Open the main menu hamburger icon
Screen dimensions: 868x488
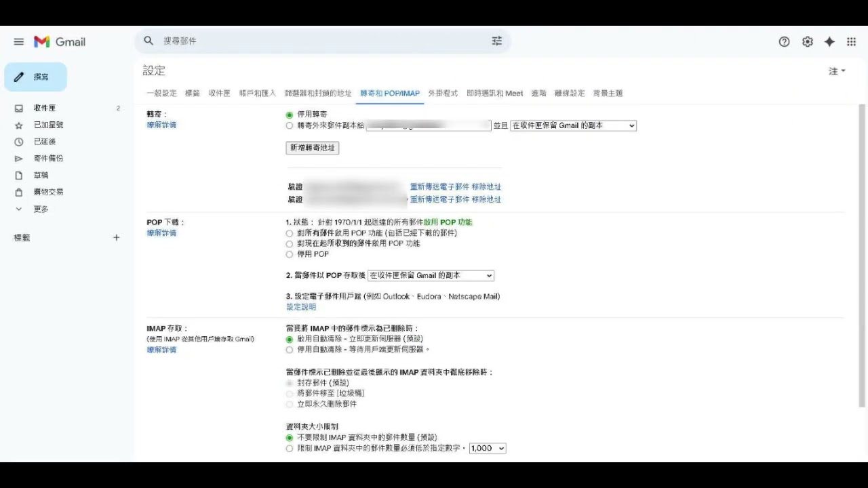[x=19, y=42]
